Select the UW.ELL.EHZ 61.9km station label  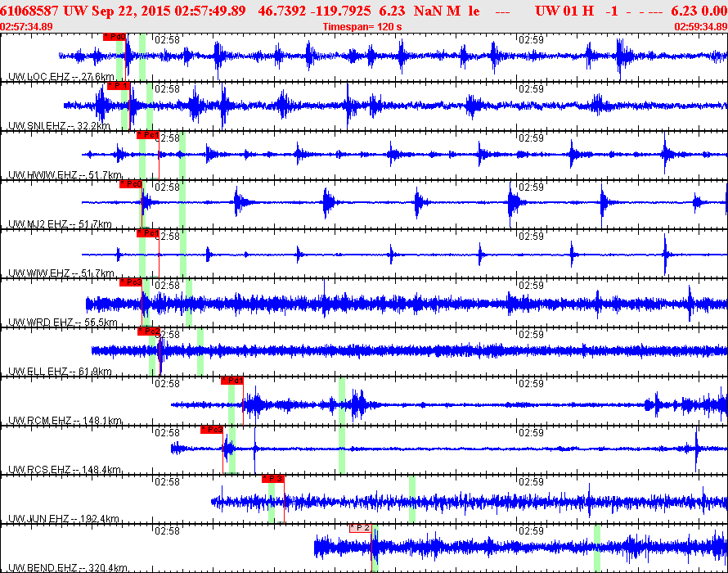click(60, 372)
